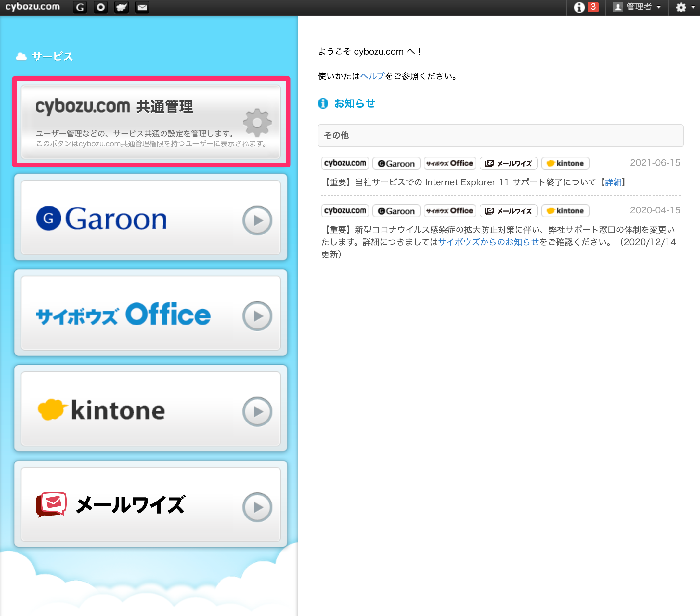Image resolution: width=700 pixels, height=616 pixels.
Task: Expand the 管理者 user menu
Action: click(637, 7)
